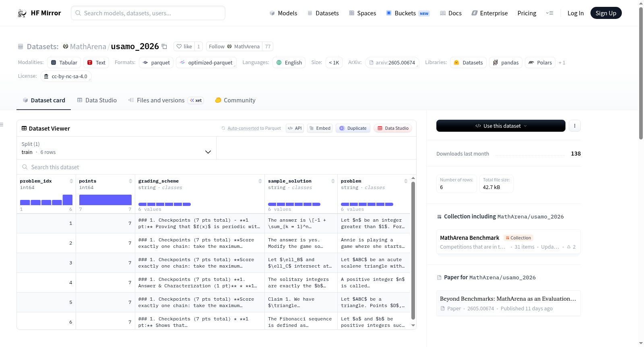Focus the models and datasets search field
The width and height of the screenshot is (644, 347).
point(148,13)
